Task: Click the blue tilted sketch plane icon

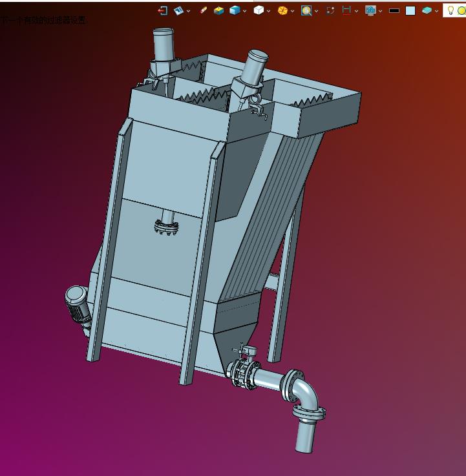Action: pos(178,11)
